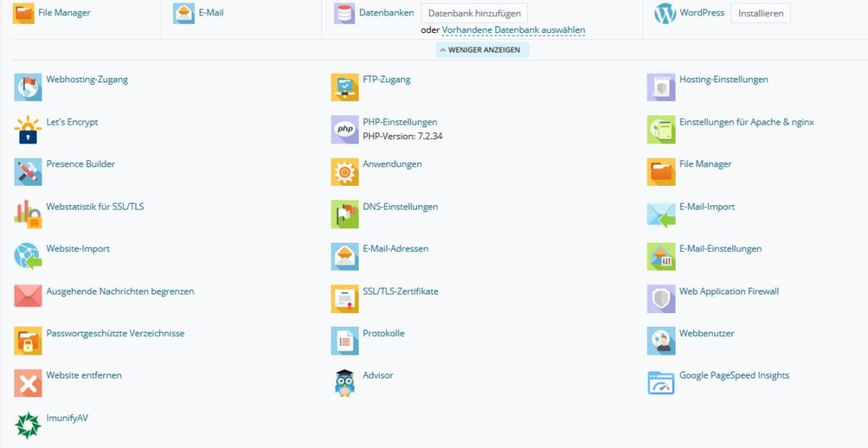Click the Webbenutzer person icon
Viewport: 868px width, 448px height.
(x=661, y=341)
